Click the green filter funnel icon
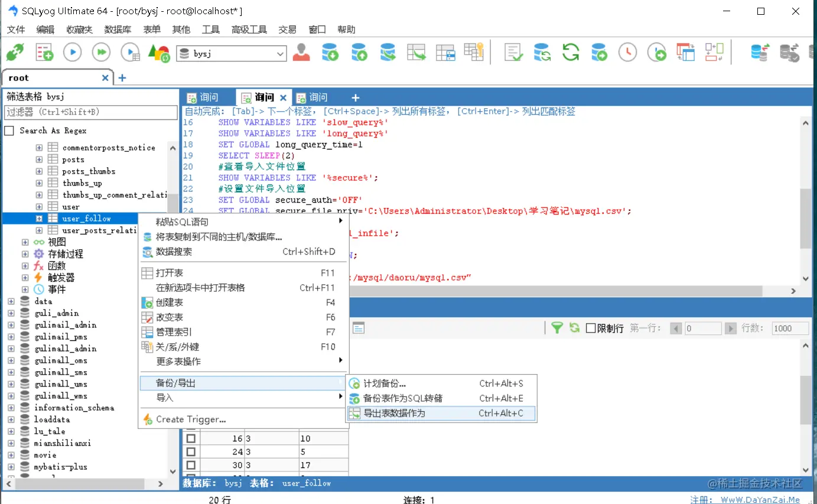This screenshot has width=817, height=504. pos(556,327)
